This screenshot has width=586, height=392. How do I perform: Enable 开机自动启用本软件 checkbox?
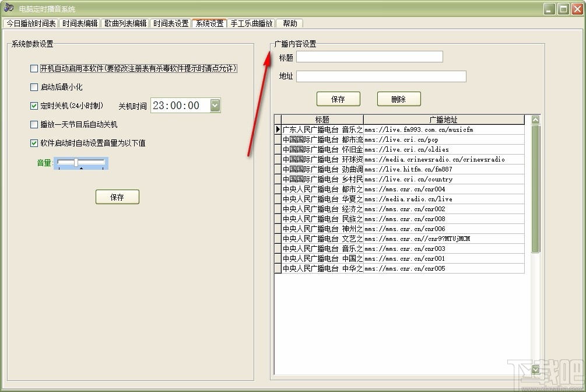tap(34, 68)
